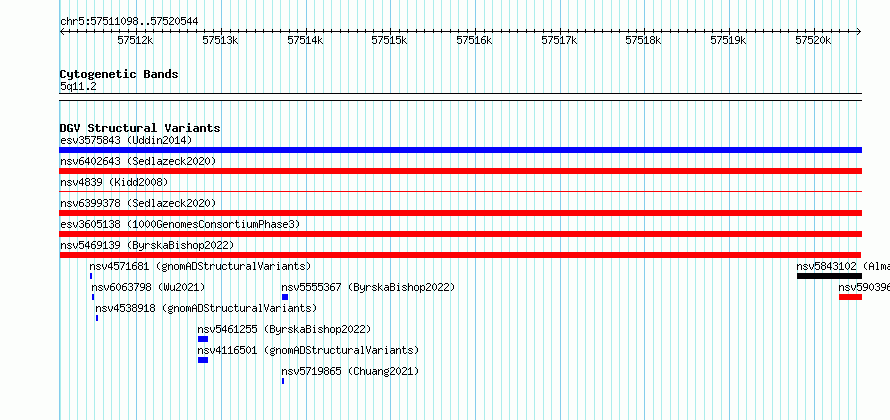Screen dimensions: 890x420
Task: Click the blue block under nsv5555367
Action: click(285, 297)
